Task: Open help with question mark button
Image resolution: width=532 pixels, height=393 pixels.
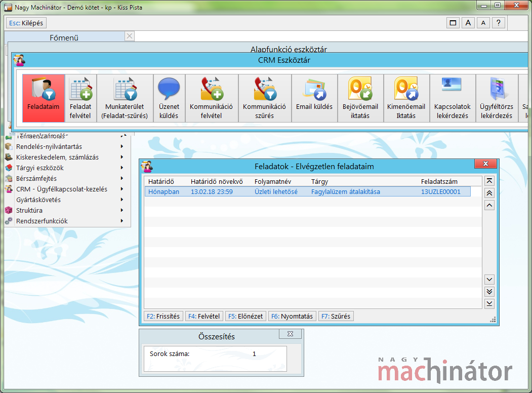Action: tap(499, 23)
